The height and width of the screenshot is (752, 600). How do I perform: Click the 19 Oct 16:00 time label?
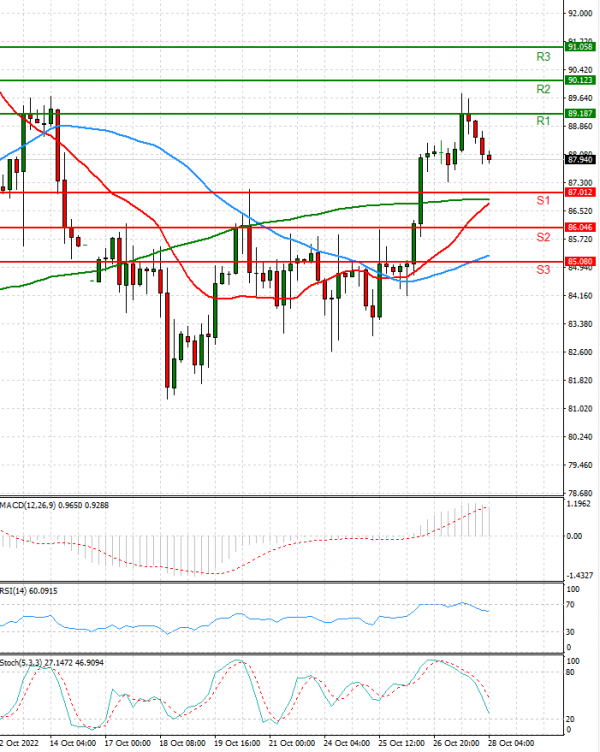(237, 743)
